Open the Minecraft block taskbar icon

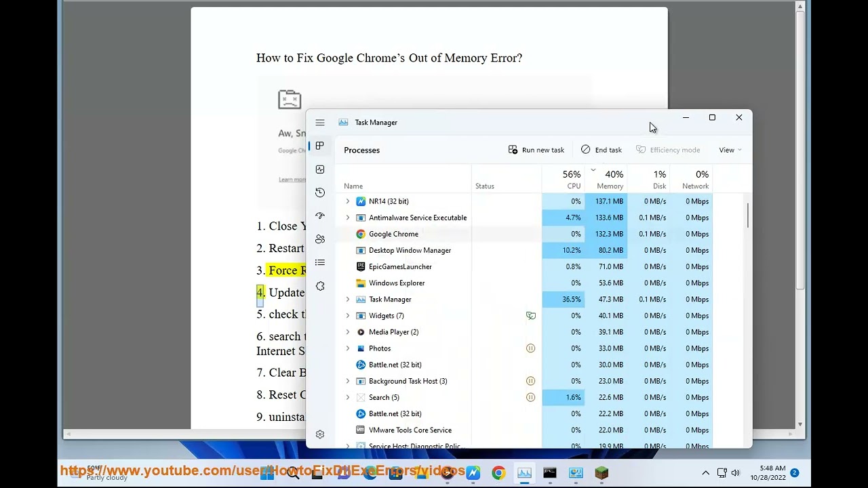coord(601,473)
